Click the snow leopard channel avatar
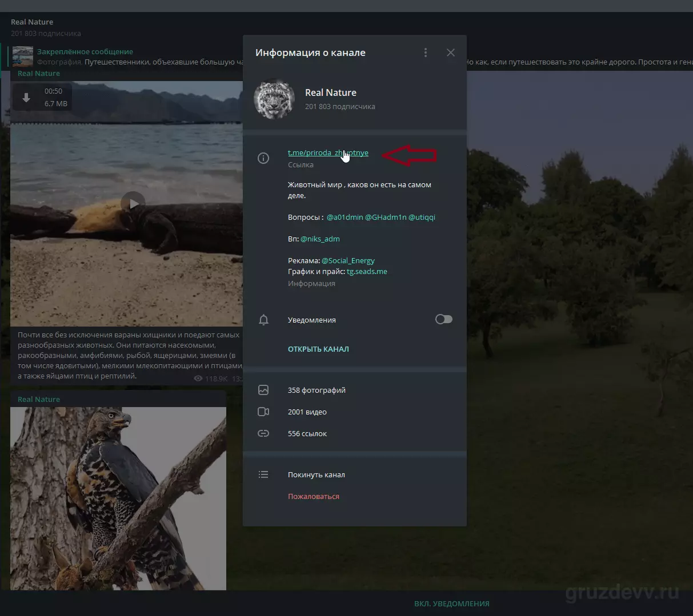Screen dimensions: 693x616 pyautogui.click(x=275, y=99)
